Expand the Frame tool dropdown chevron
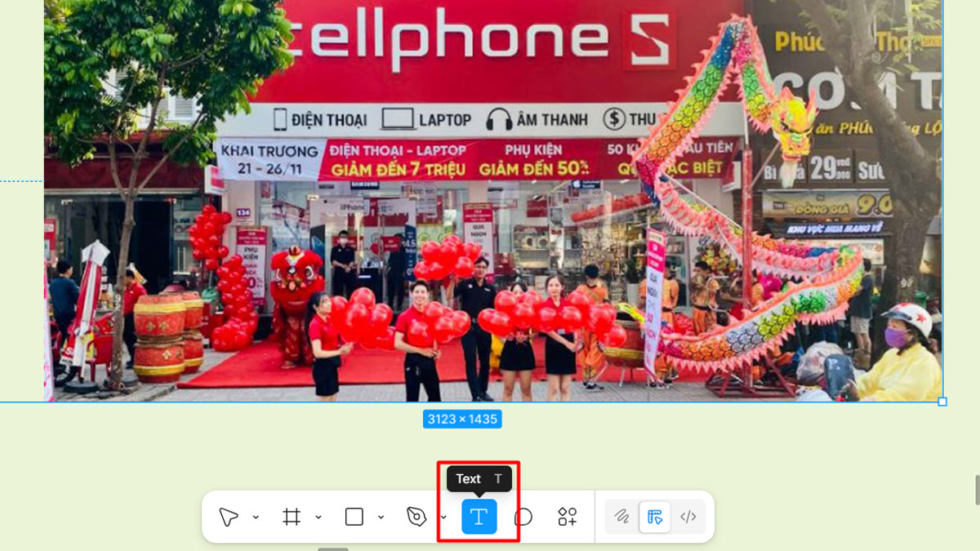Viewport: 980px width, 551px height. [318, 517]
